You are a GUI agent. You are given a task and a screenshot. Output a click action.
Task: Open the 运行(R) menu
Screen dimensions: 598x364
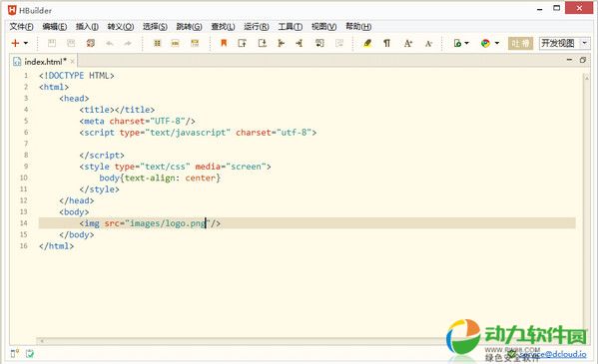257,27
